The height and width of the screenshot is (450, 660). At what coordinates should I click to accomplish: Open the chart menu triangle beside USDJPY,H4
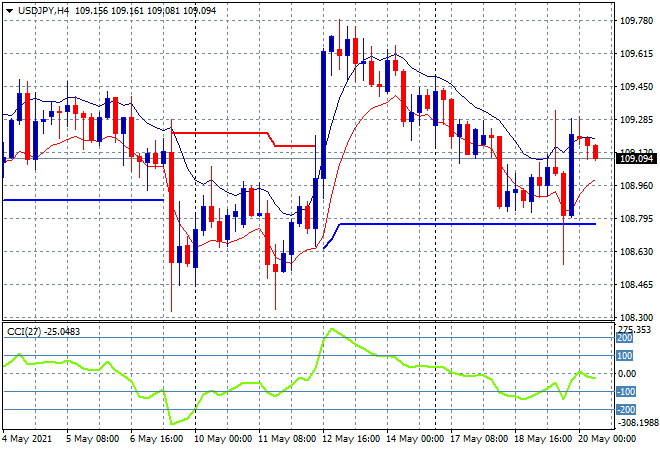click(x=9, y=11)
